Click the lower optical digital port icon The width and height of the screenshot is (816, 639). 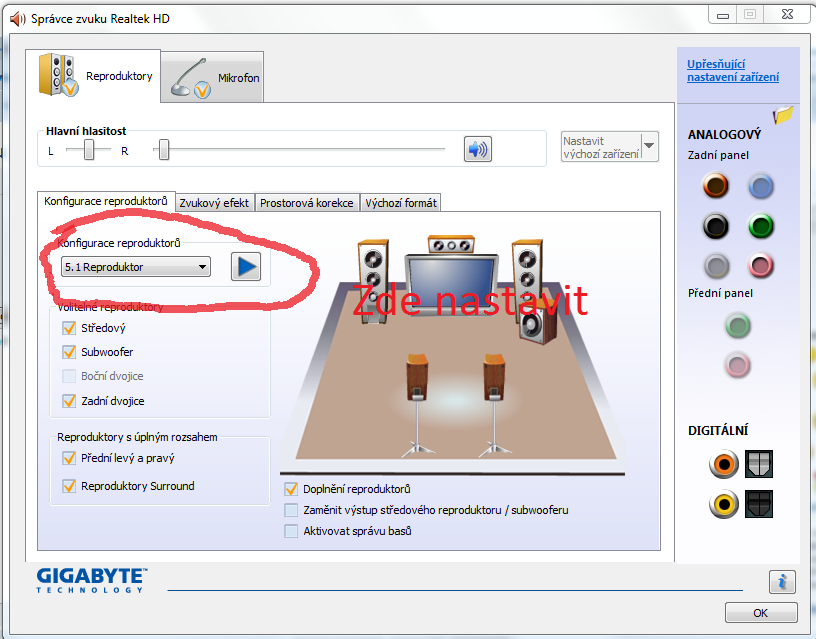[759, 504]
